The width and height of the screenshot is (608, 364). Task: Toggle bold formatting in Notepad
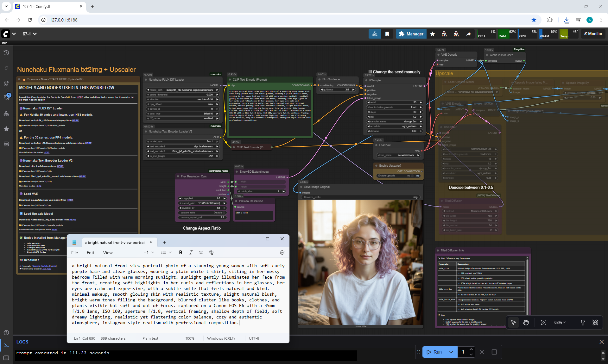(x=180, y=252)
